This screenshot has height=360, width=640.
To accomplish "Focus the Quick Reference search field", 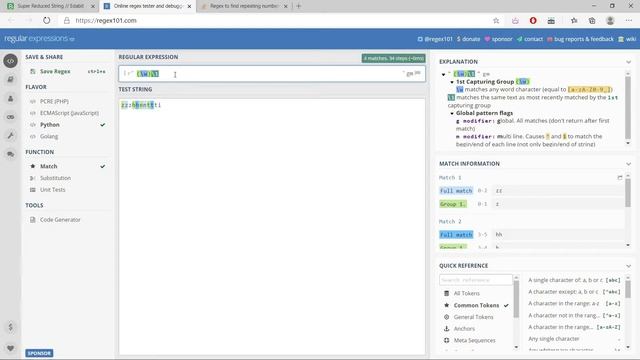I will point(476,280).
